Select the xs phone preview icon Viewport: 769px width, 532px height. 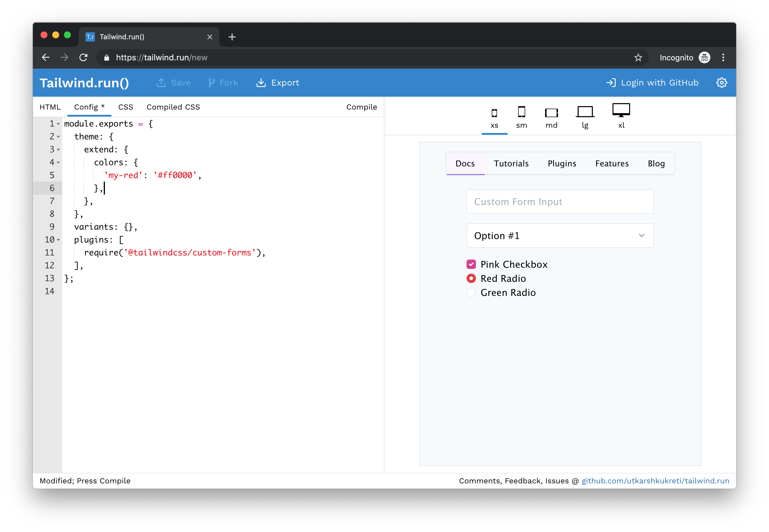click(x=494, y=113)
